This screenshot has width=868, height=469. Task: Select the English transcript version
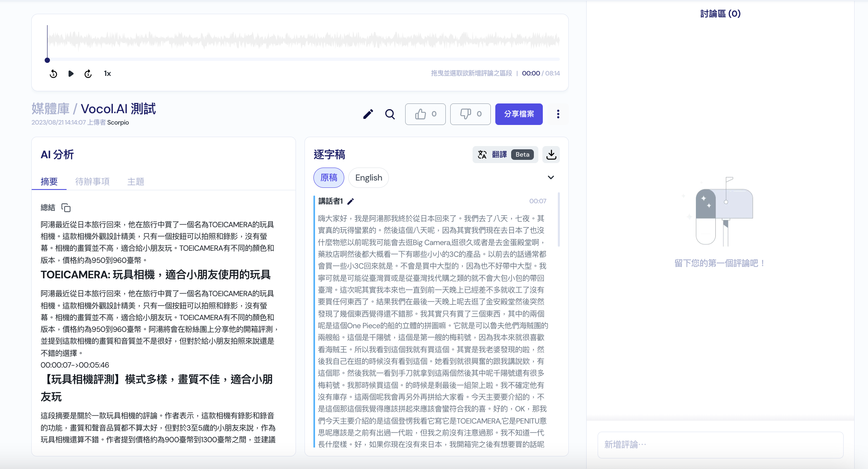368,178
